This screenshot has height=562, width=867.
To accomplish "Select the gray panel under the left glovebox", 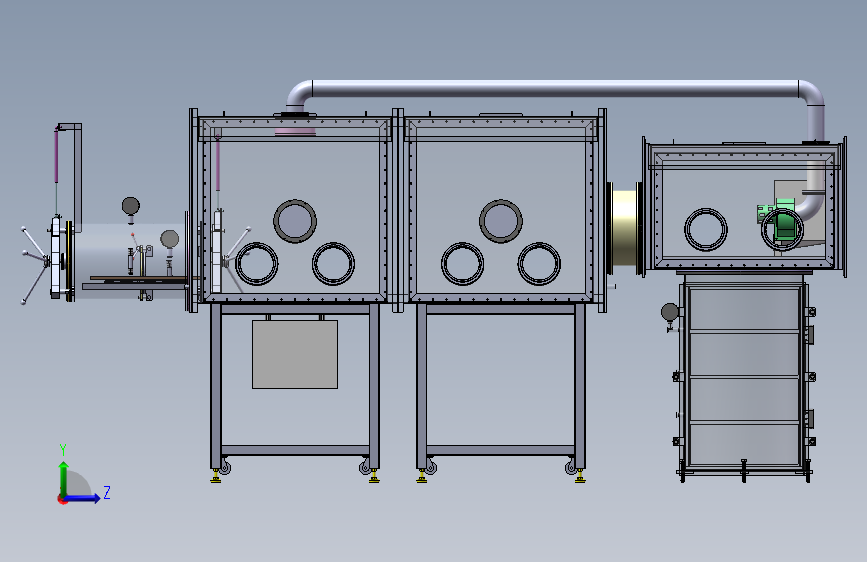I will coord(295,354).
